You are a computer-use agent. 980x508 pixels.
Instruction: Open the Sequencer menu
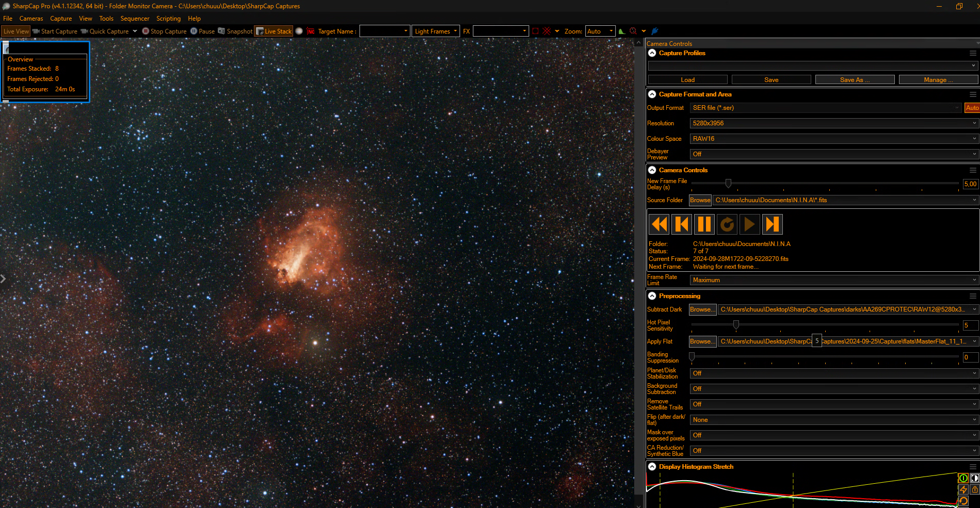click(x=135, y=19)
